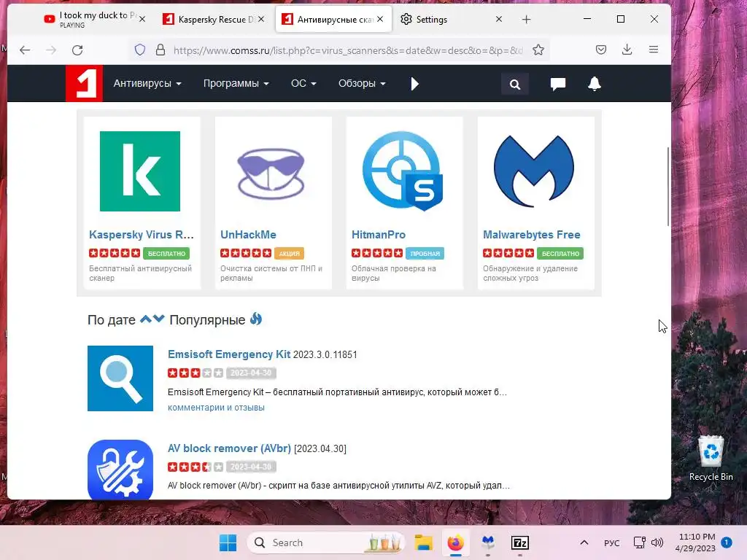Image resolution: width=747 pixels, height=560 pixels.
Task: Open the Malwarebytes Free title link
Action: point(532,234)
